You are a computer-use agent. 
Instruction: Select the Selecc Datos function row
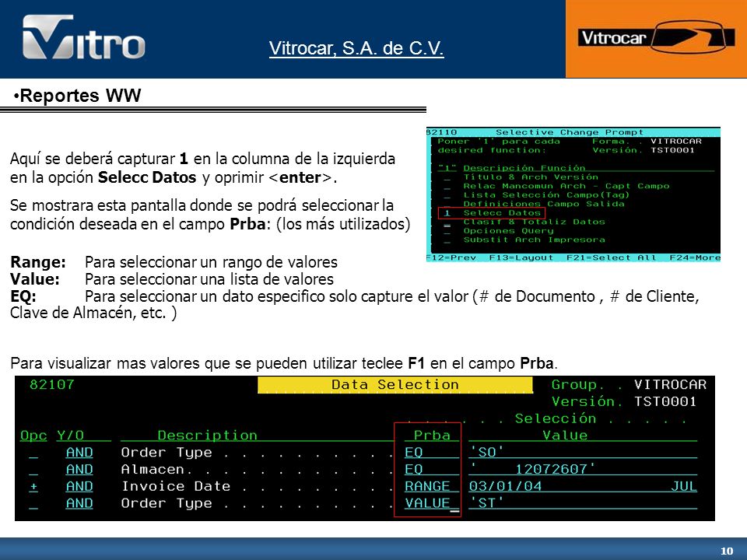[502, 213]
